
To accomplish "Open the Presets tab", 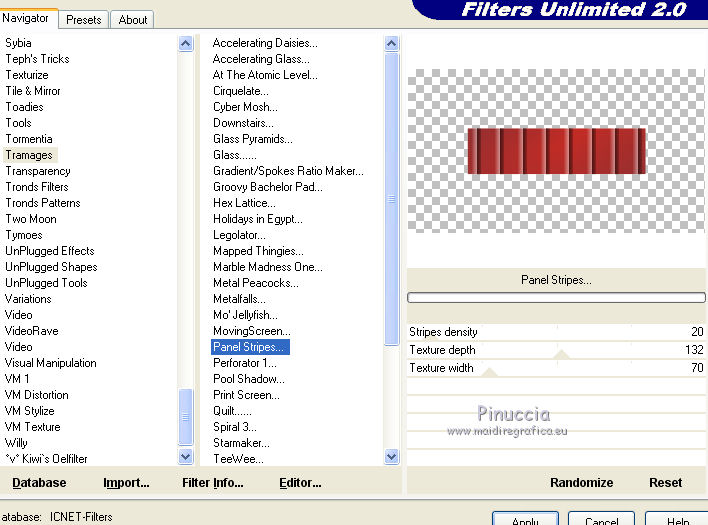I will click(84, 20).
